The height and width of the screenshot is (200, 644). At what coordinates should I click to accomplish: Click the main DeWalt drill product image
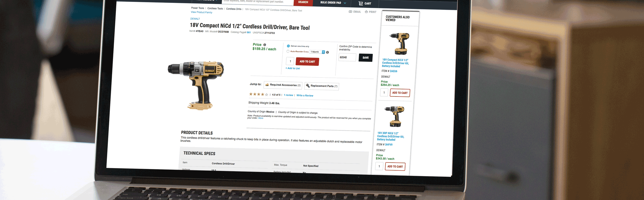[195, 85]
